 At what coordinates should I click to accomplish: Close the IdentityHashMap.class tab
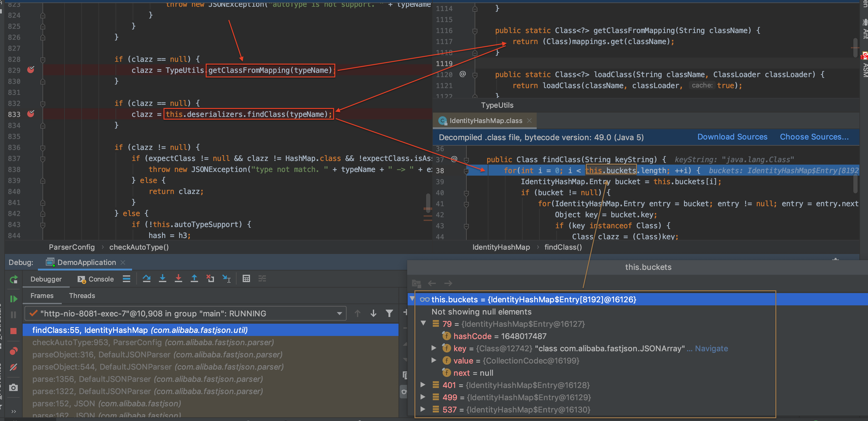529,121
